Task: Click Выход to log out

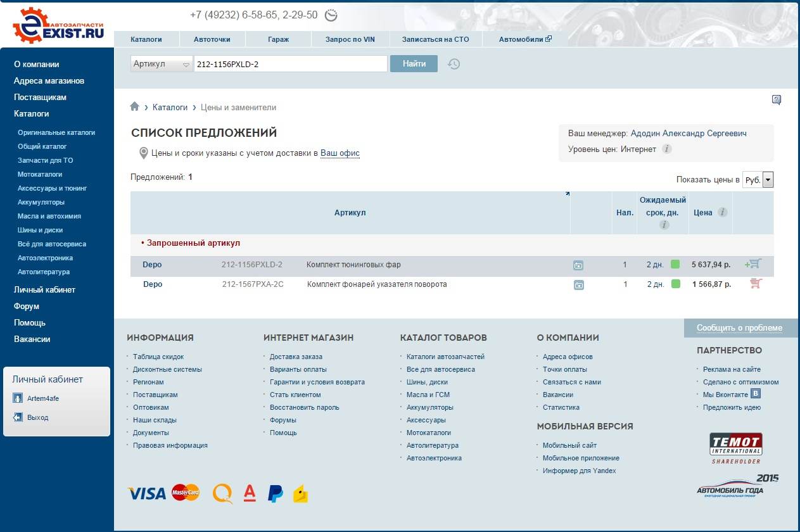Action: (x=37, y=417)
